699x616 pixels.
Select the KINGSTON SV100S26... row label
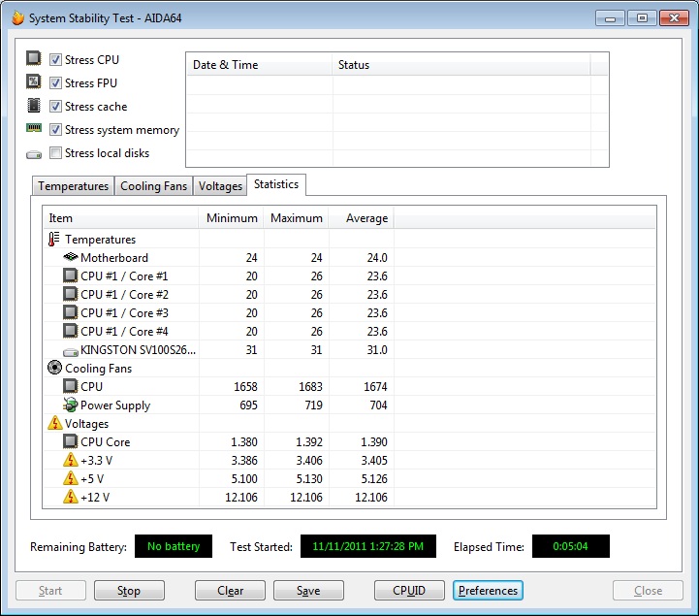tap(139, 349)
